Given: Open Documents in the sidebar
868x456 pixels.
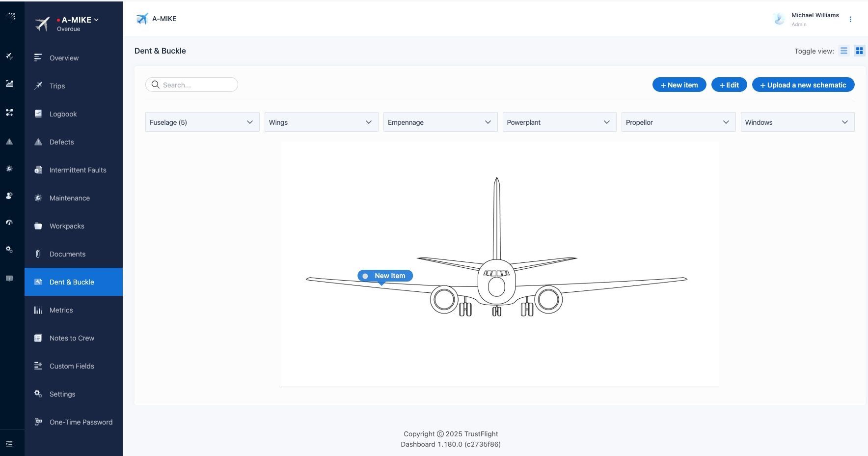Looking at the screenshot, I should pos(74,254).
